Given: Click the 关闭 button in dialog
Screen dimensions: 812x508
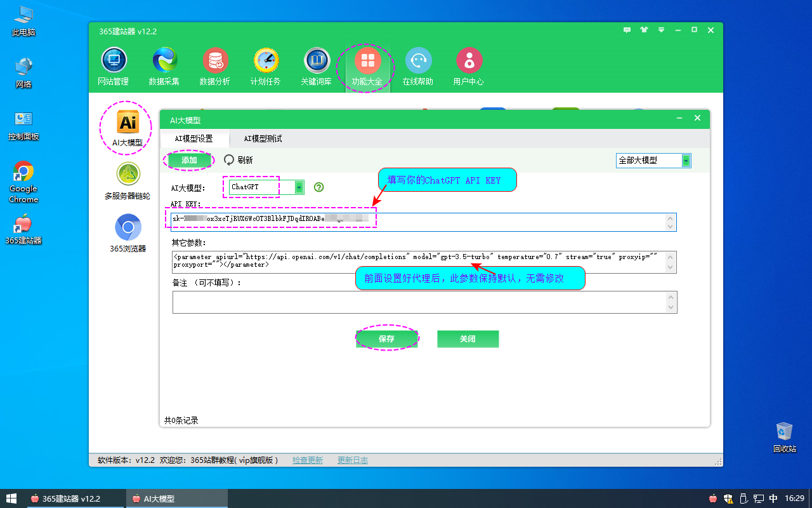Looking at the screenshot, I should coord(468,339).
